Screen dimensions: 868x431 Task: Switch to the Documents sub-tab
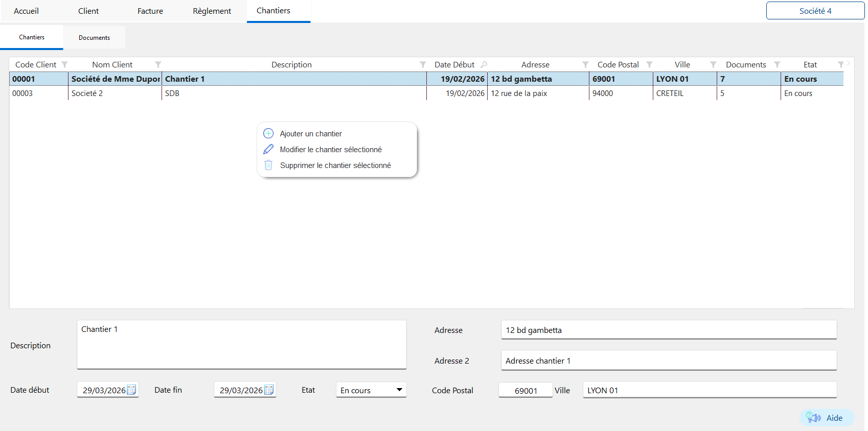94,38
